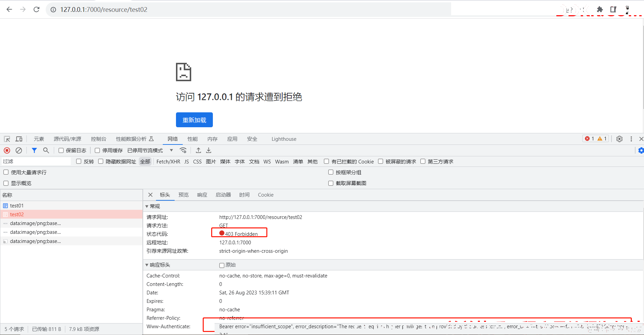Select the 全部 filter type
This screenshot has width=644, height=335.
145,162
